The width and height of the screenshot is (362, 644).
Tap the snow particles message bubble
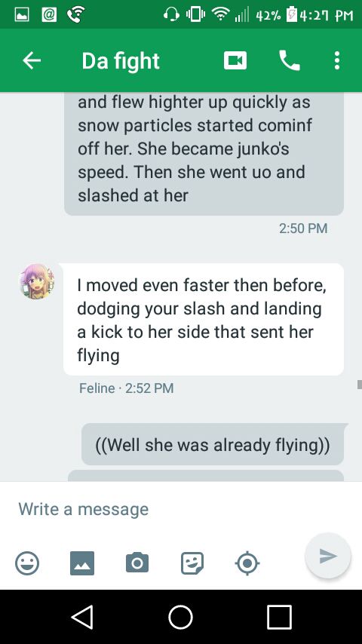[204, 154]
